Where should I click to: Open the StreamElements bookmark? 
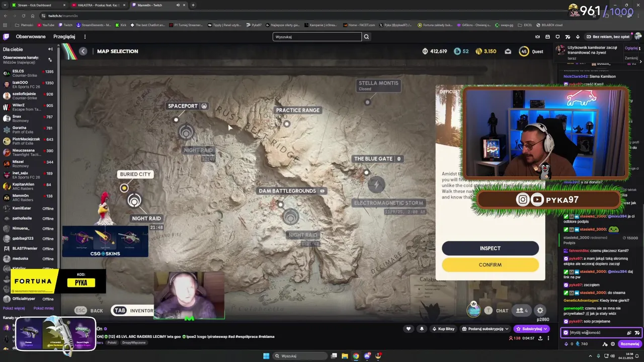[94, 25]
